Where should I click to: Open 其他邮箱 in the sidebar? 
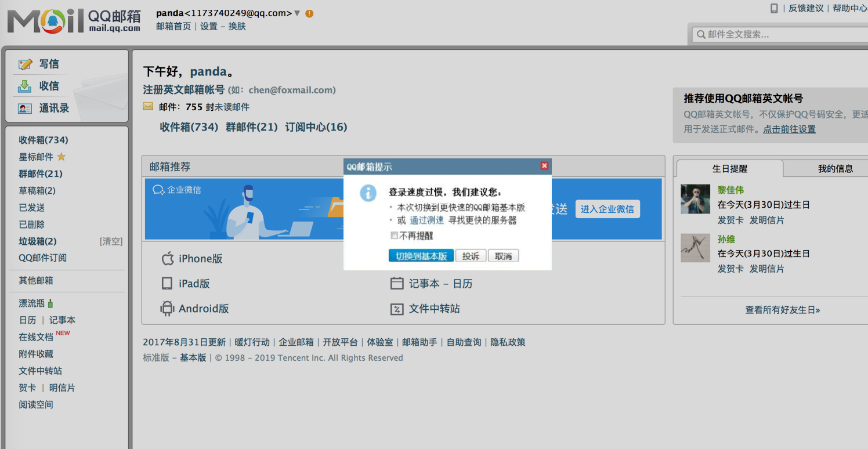(36, 280)
